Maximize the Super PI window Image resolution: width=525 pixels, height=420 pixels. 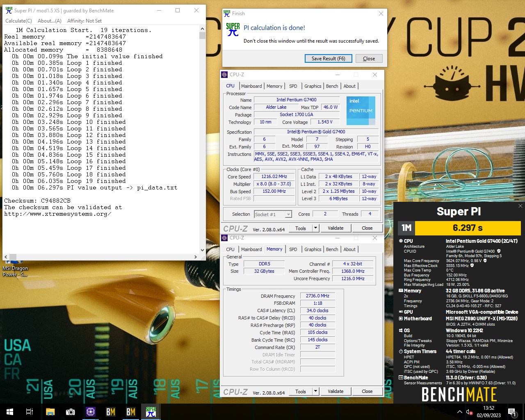[x=178, y=10]
